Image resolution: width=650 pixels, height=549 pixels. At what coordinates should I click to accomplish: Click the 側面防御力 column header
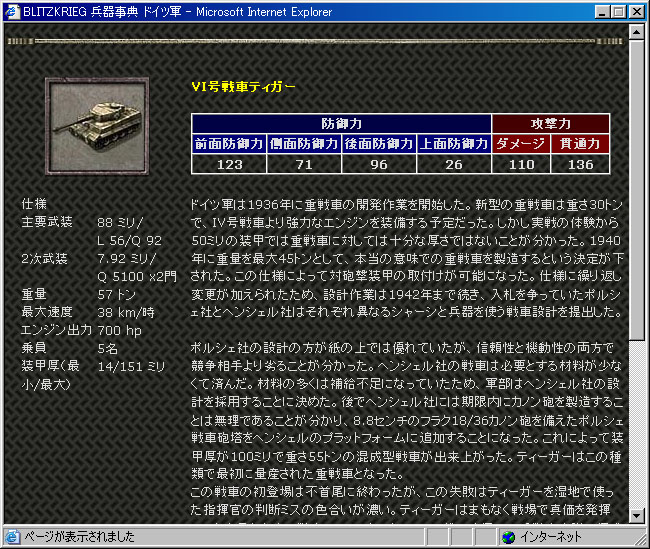coord(304,143)
